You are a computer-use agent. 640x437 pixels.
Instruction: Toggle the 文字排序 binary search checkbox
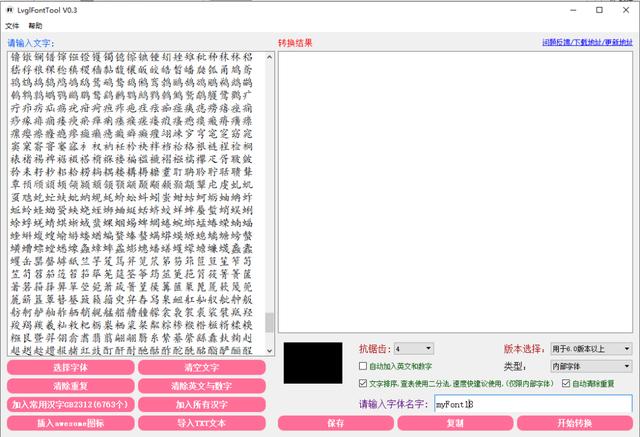coord(363,383)
